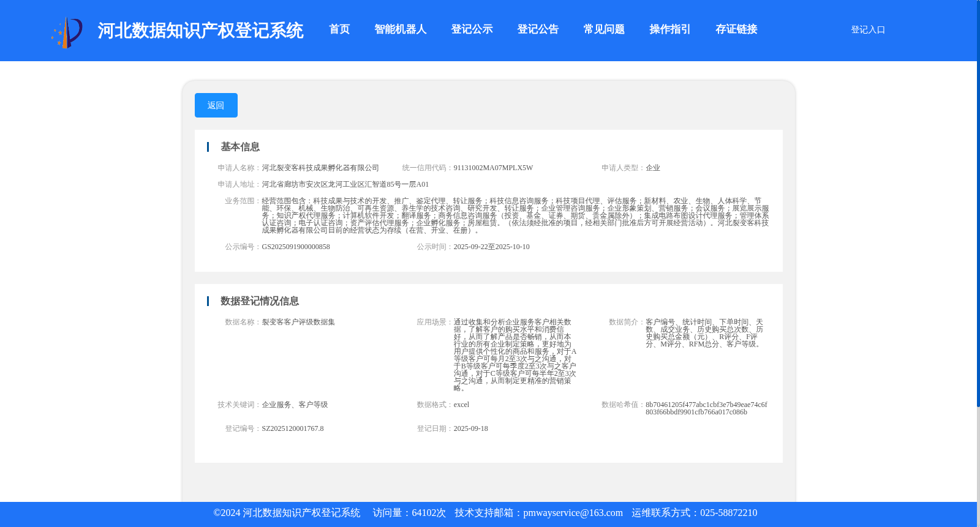Viewport: 980px width, 527px height.
Task: Click the visit count 64102次
Action: 429,513
